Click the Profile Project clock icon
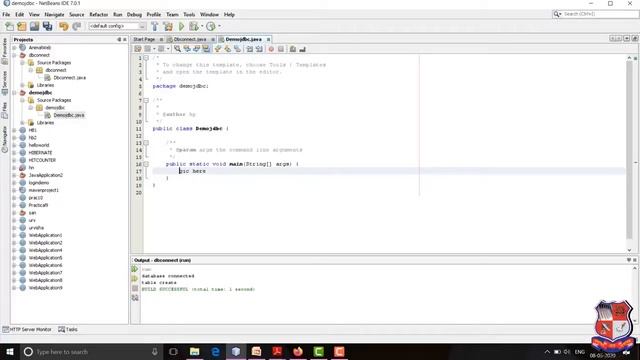This screenshot has height=360, width=640. click(x=211, y=27)
